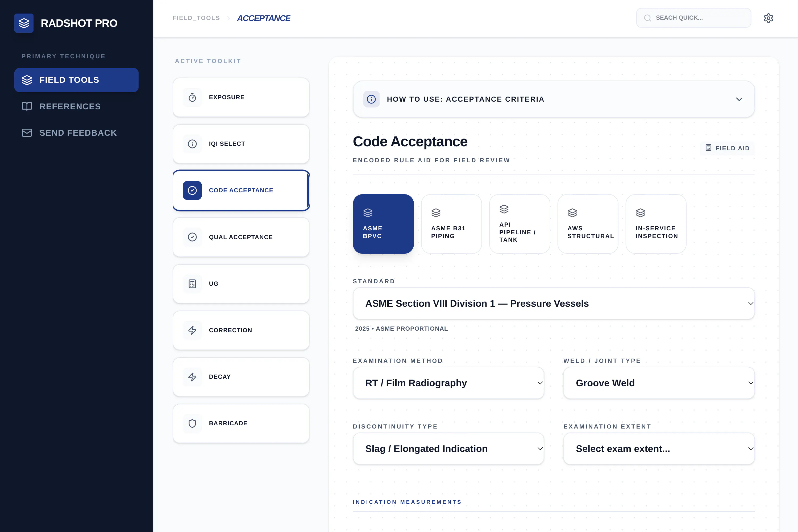Open settings via the gear icon
The image size is (798, 532).
coord(768,18)
